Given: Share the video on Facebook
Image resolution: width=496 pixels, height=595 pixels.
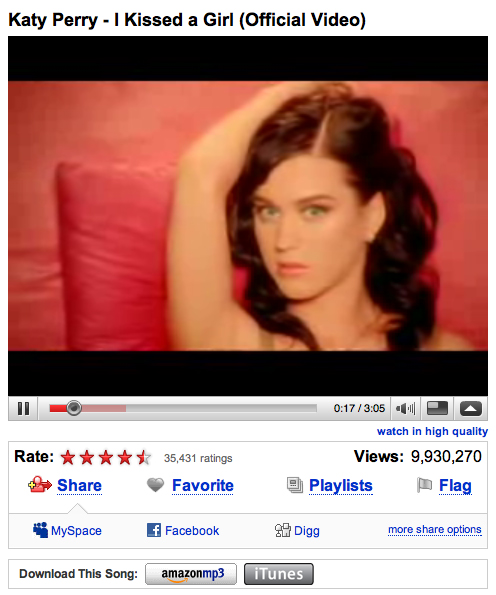Looking at the screenshot, I should click(183, 530).
